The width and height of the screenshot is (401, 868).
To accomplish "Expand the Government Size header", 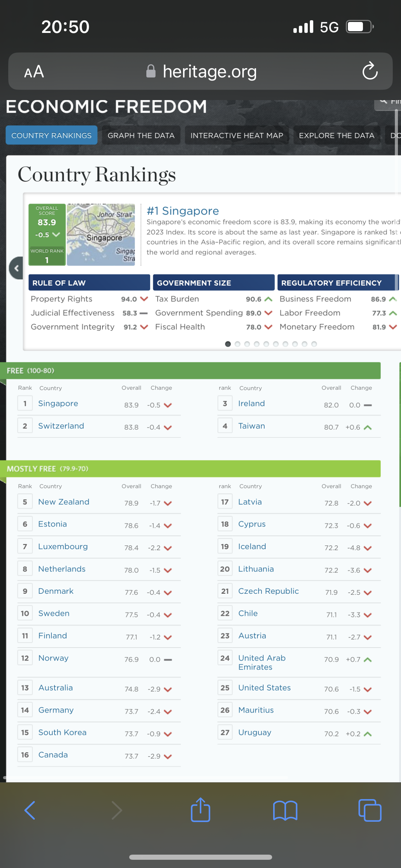I will click(x=214, y=283).
